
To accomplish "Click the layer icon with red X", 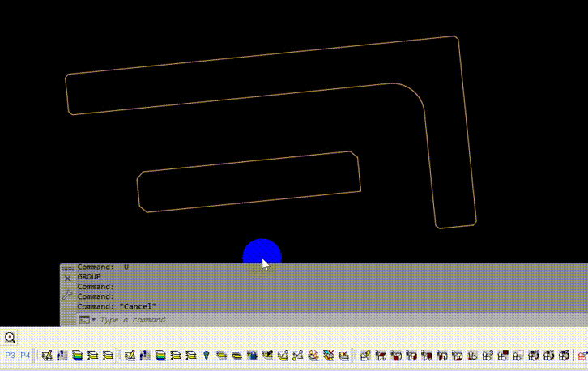I will click(328, 356).
